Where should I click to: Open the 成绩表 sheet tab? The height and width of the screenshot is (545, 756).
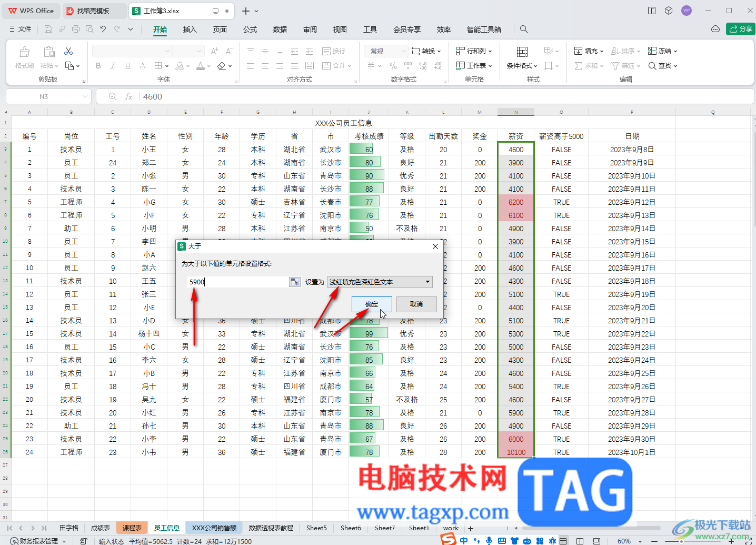[101, 528]
